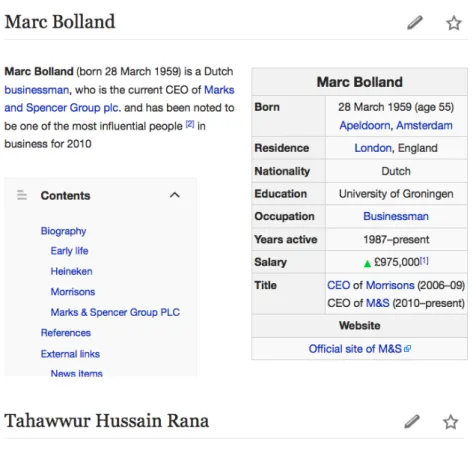This screenshot has height=450, width=476.
Task: Open salary citation [1] in the infobox
Action: coord(424,260)
